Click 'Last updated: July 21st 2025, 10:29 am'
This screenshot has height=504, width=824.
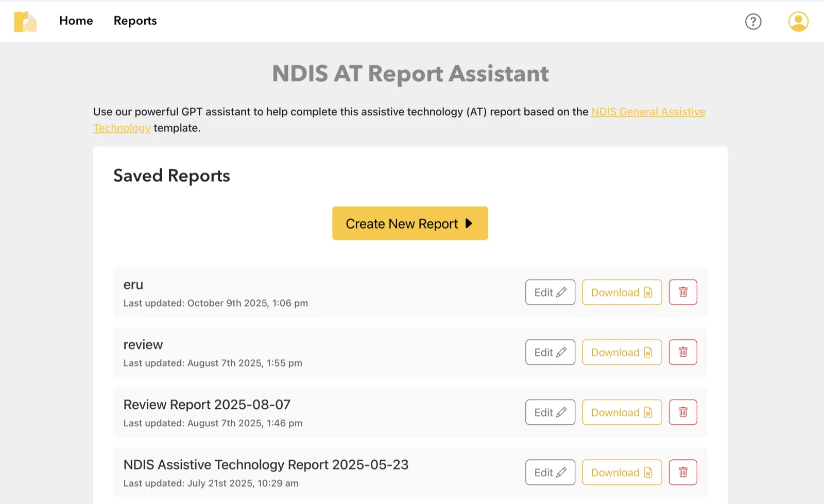pyautogui.click(x=211, y=483)
